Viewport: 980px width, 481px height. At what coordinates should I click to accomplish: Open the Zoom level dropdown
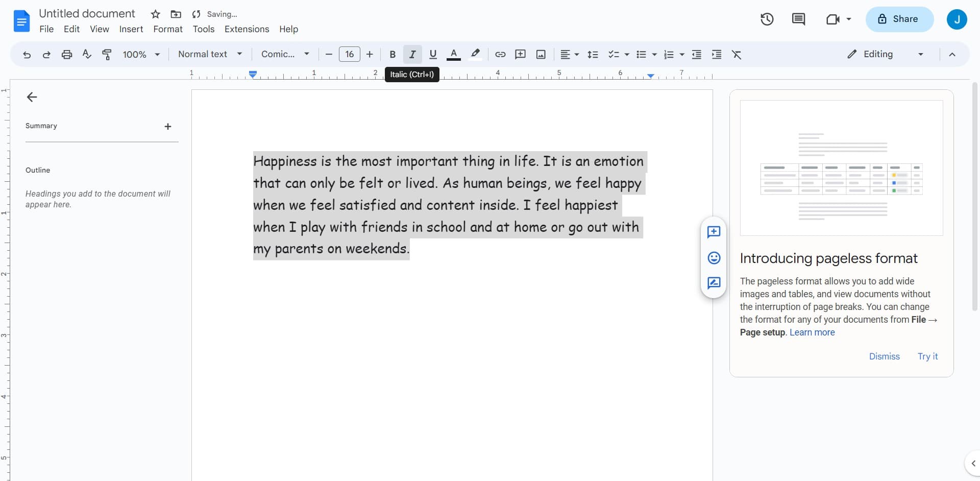(141, 54)
